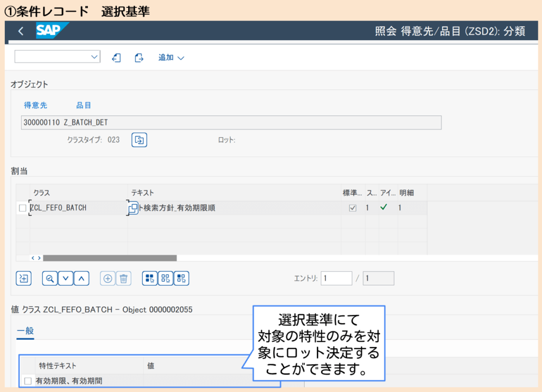Click the 得意先 link under オブジェクト
Screen dimensions: 542x392
click(35, 105)
